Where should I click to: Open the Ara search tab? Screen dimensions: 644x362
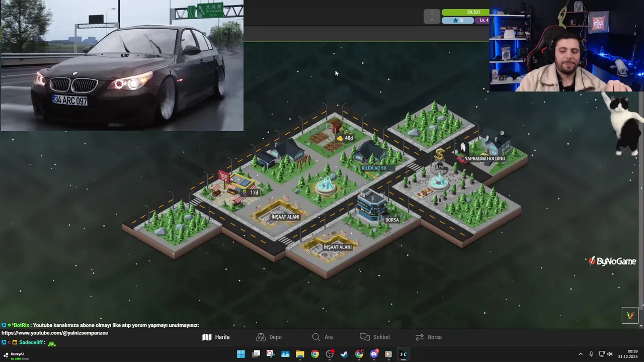pos(322,337)
